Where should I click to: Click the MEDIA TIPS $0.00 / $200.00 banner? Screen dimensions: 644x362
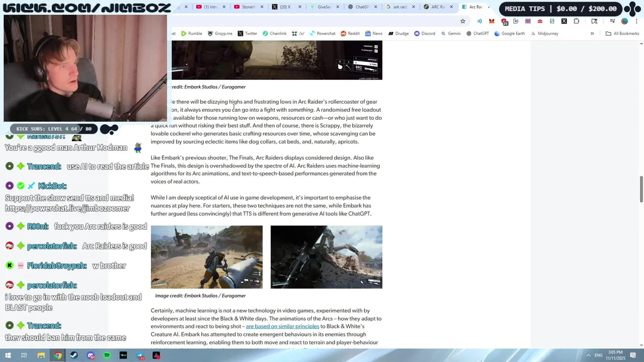click(560, 9)
